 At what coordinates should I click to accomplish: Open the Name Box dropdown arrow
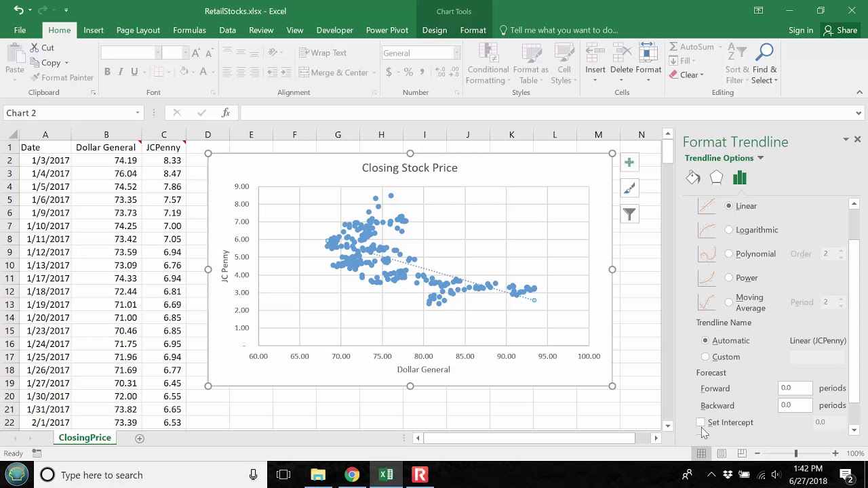138,113
